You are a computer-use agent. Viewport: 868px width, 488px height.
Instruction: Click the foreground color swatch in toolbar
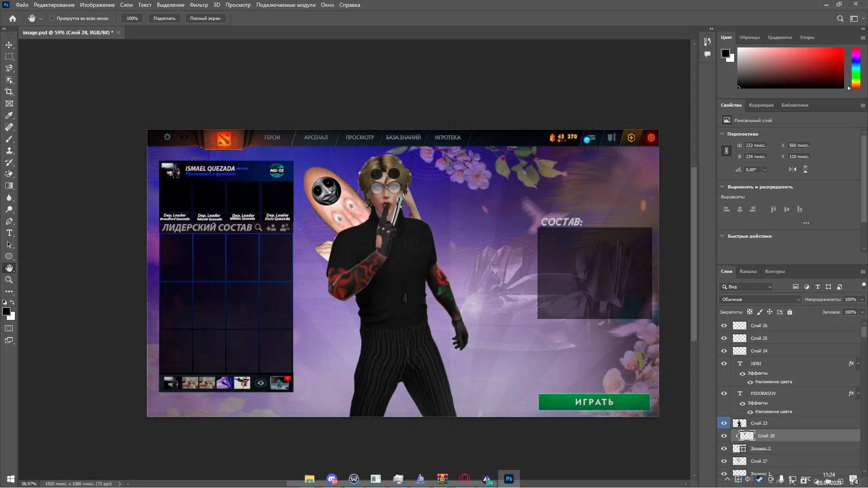6,312
